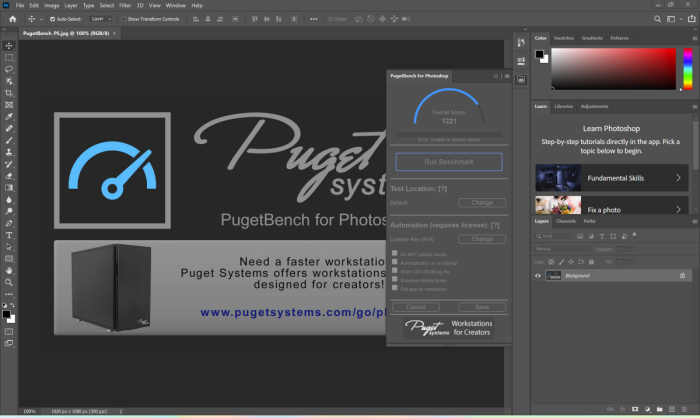Click the zoom percentage field in status bar
Viewport: 700px width, 418px height.
29,411
